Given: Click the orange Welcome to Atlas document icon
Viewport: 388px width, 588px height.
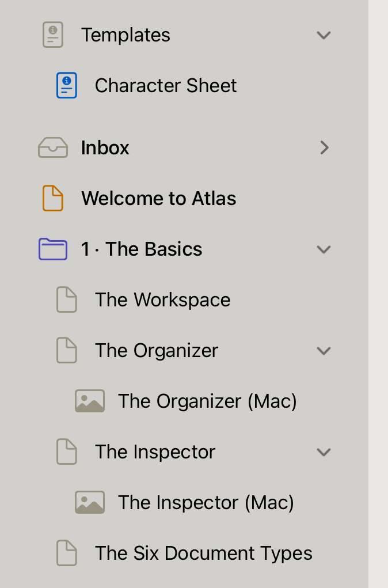Looking at the screenshot, I should coord(53,198).
